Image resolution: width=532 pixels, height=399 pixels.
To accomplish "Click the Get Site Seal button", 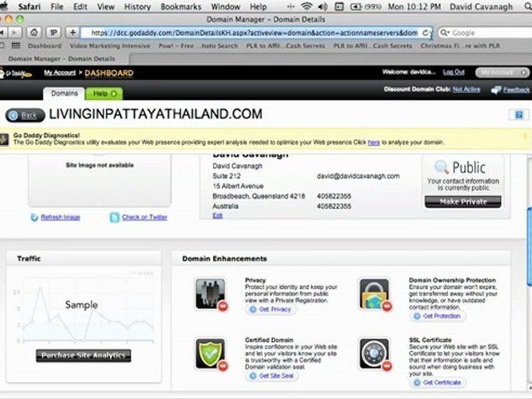I will click(x=272, y=376).
